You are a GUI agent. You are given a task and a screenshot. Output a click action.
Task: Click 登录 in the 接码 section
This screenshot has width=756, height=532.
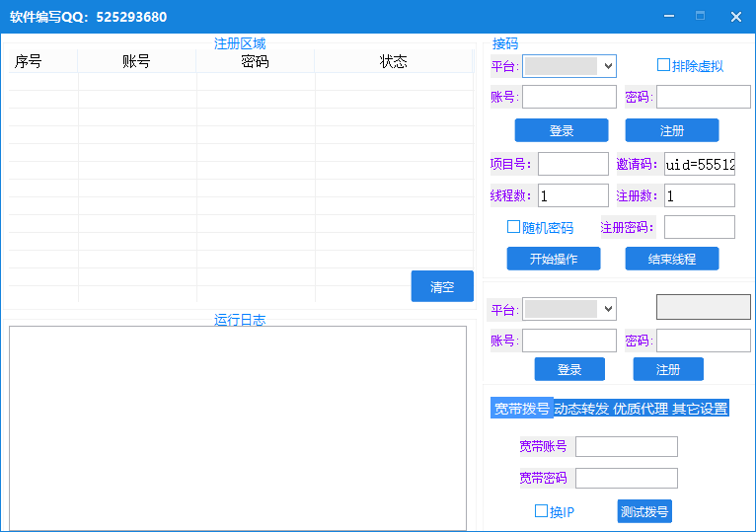562,130
